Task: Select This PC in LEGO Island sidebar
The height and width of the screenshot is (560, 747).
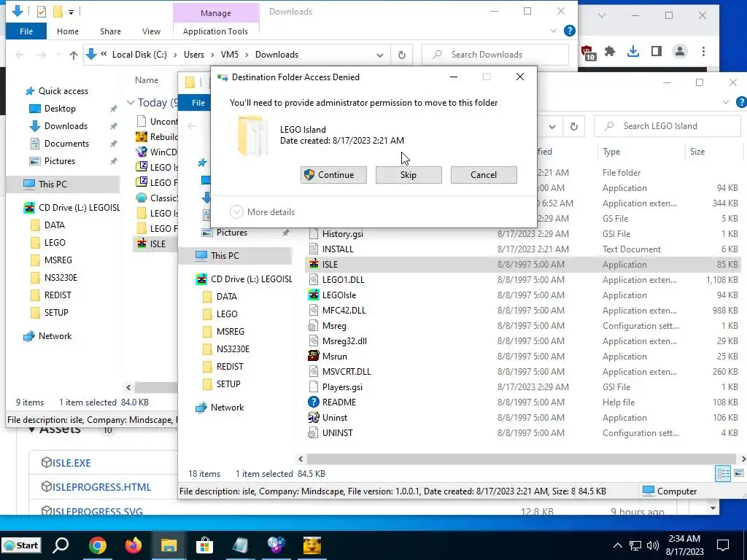Action: click(x=225, y=256)
